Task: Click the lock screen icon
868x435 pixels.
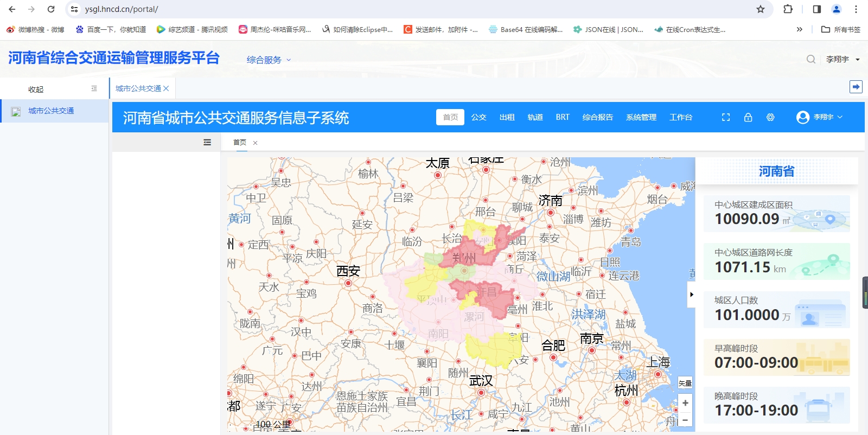Action: pyautogui.click(x=748, y=117)
